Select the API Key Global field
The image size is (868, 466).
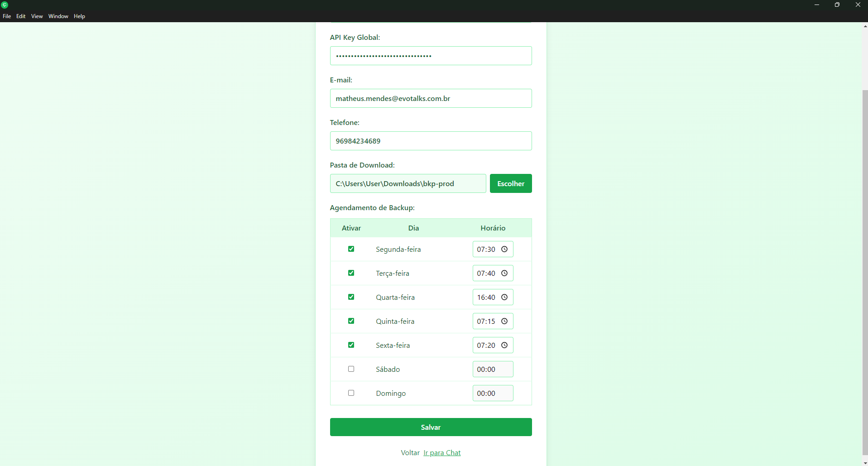pyautogui.click(x=431, y=56)
